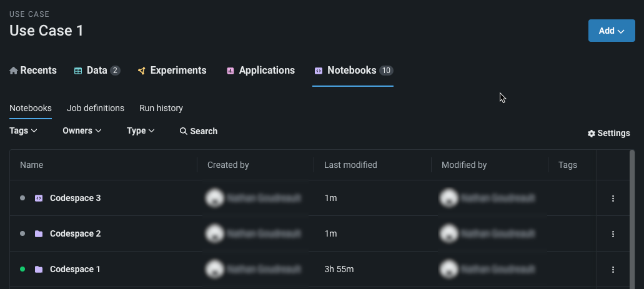Click the Settings gear icon
The image size is (644, 289).
592,134
